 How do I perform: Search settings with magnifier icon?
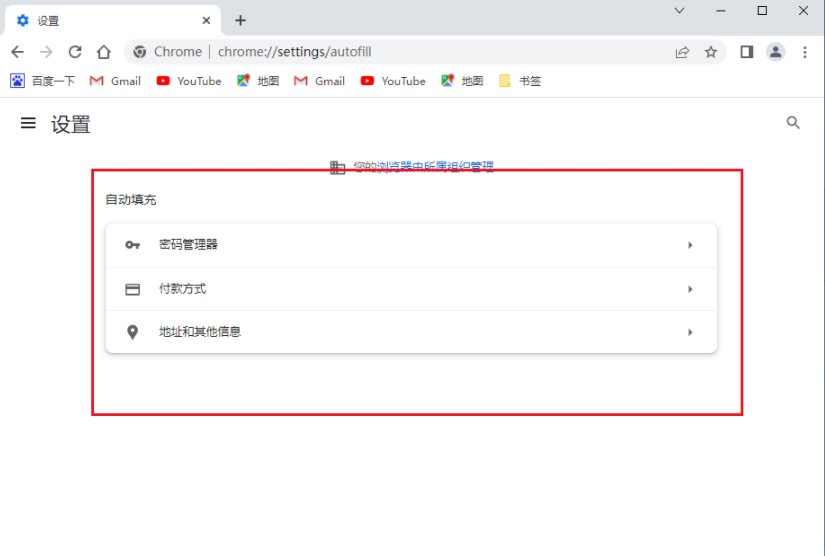(x=793, y=123)
